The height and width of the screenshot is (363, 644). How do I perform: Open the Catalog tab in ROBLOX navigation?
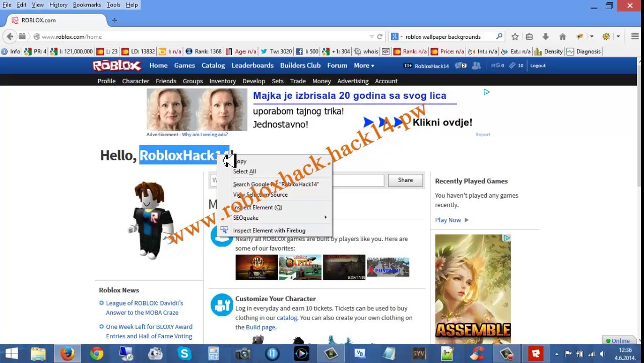(x=213, y=66)
